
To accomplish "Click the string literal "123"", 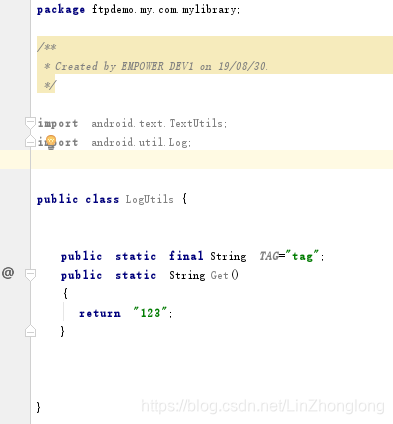I will [150, 313].
